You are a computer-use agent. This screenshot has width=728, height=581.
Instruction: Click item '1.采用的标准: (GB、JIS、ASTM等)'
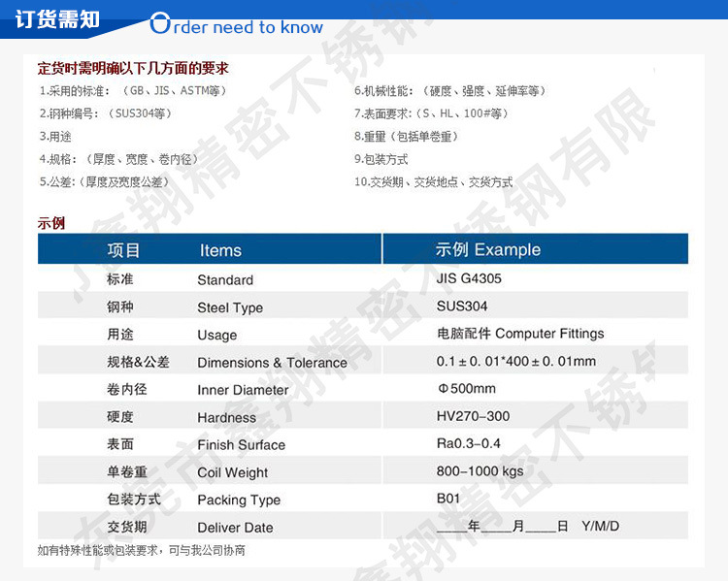(133, 90)
